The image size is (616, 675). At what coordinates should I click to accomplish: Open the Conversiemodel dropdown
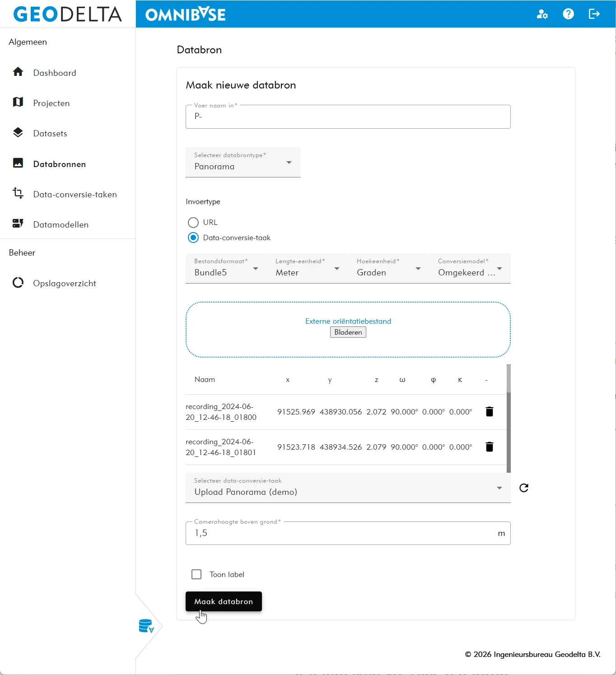470,269
